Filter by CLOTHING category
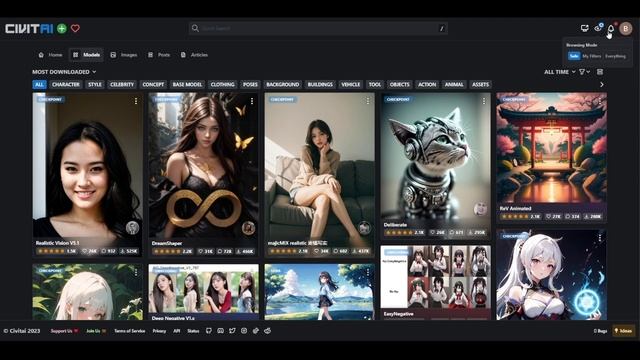The height and width of the screenshot is (360, 640). [x=222, y=84]
